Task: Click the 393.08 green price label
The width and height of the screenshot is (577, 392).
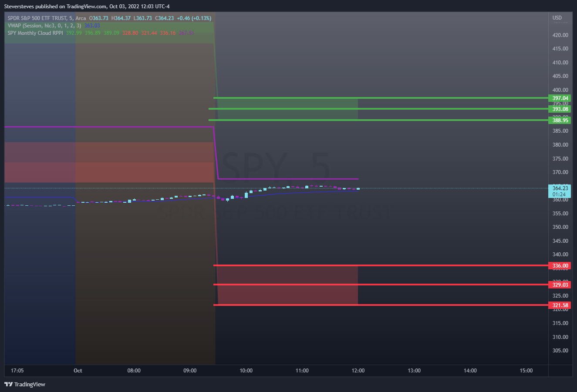Action: click(x=560, y=109)
